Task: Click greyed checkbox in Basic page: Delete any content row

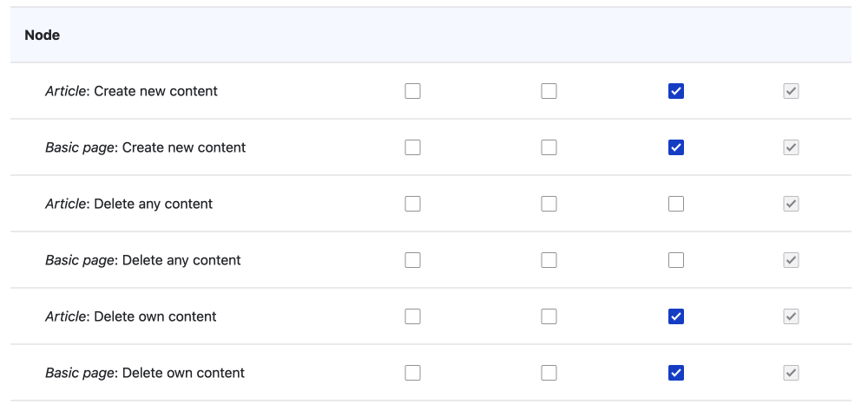Action: coord(791,260)
